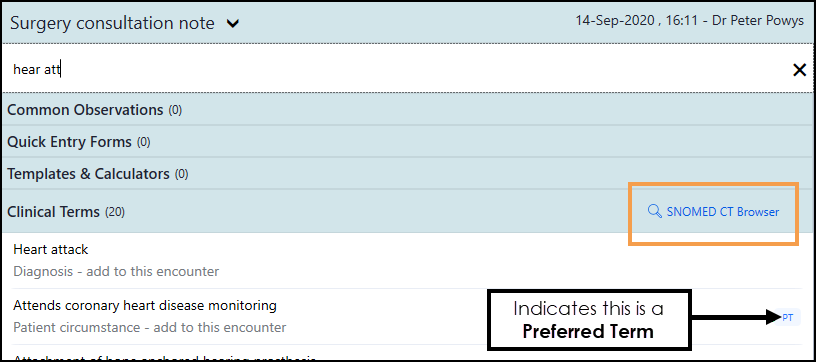
Task: Click the Clinical Terms result count (20)
Action: coord(115,212)
